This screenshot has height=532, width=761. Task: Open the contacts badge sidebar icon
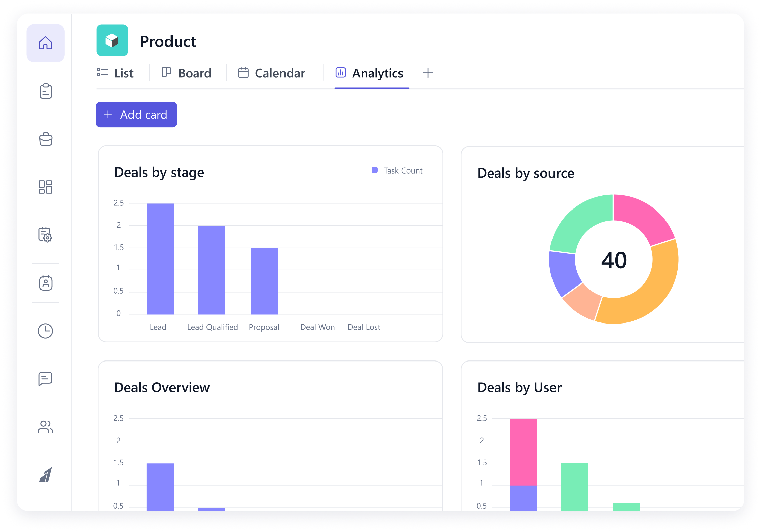pyautogui.click(x=45, y=283)
